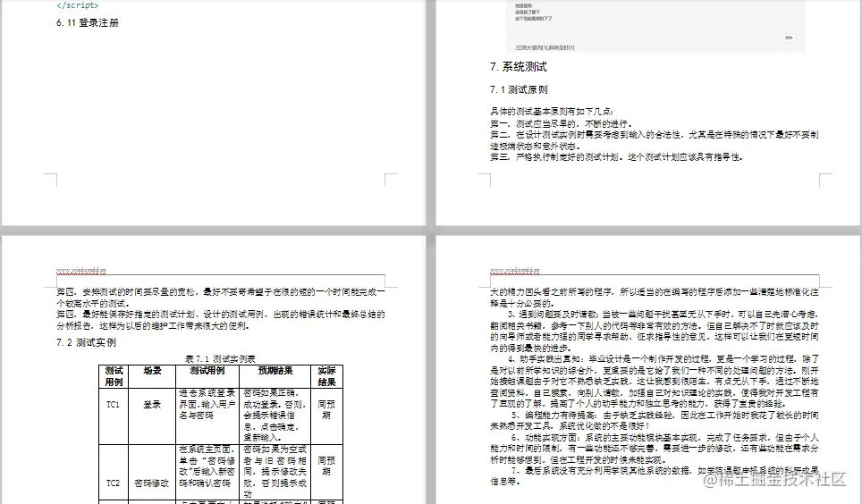
Task: Click the paragraph starting "4、动手实践出真知"
Action: pos(655,382)
